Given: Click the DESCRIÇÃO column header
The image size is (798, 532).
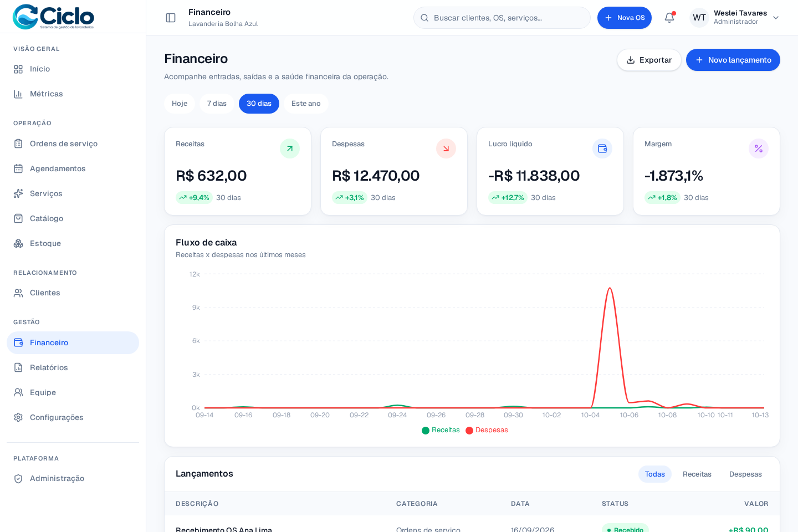Looking at the screenshot, I should [197, 504].
